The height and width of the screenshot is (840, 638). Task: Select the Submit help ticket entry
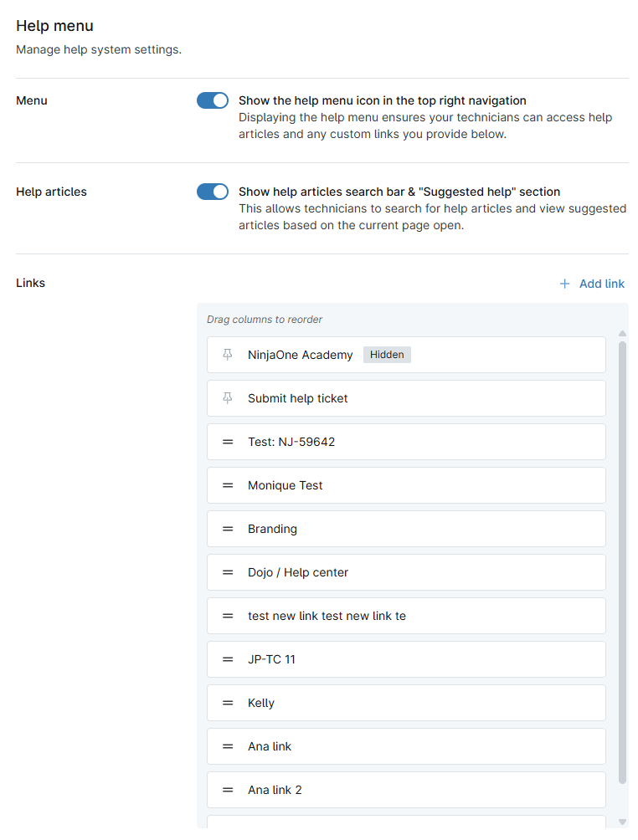pyautogui.click(x=297, y=398)
